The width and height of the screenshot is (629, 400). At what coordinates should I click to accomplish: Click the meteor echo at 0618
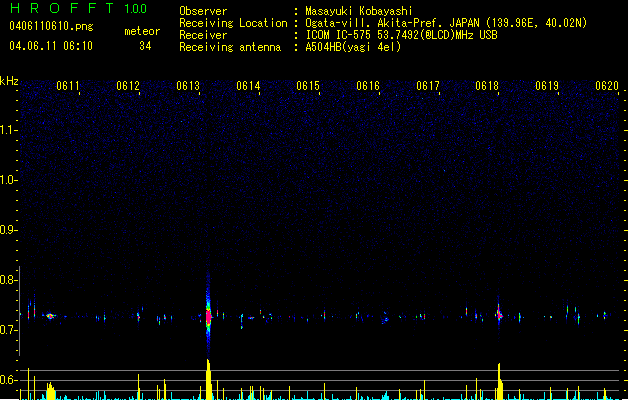[499, 315]
